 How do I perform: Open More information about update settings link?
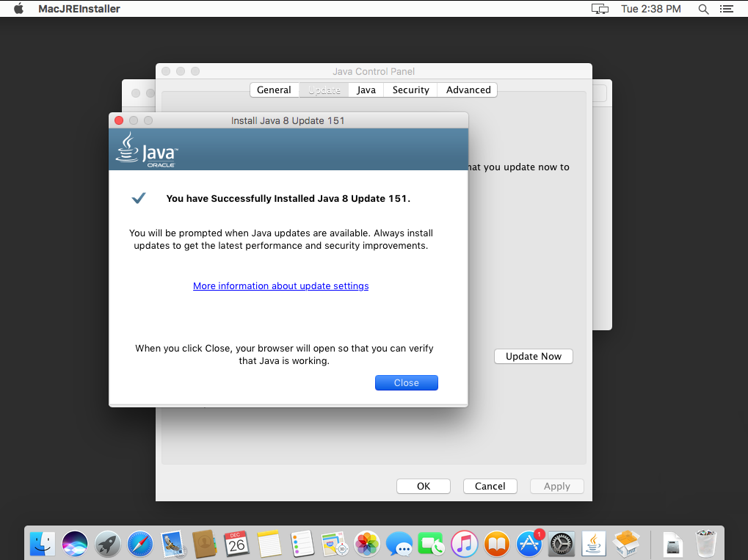(x=280, y=286)
